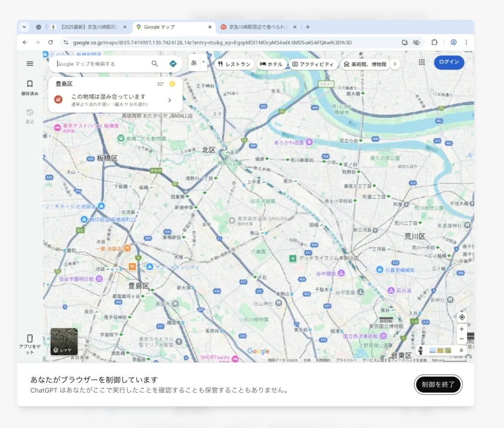Screen dimensions: 504x428
Task: Zoom out the map with minus button
Action: pyautogui.click(x=462, y=338)
